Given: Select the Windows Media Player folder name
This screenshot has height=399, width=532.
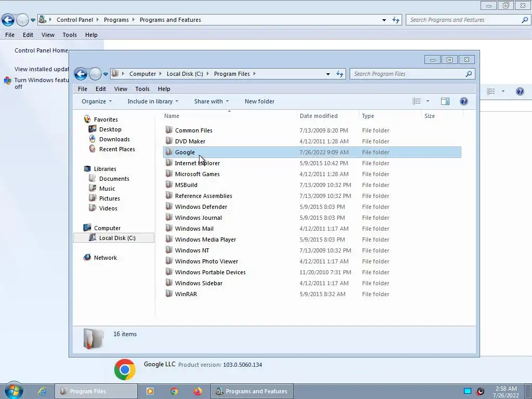Looking at the screenshot, I should [x=205, y=240].
